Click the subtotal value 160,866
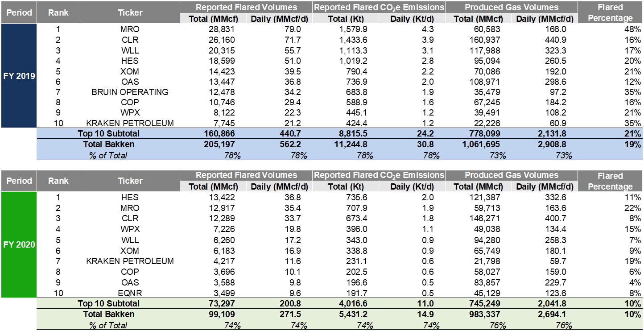The width and height of the screenshot is (644, 331). point(220,133)
